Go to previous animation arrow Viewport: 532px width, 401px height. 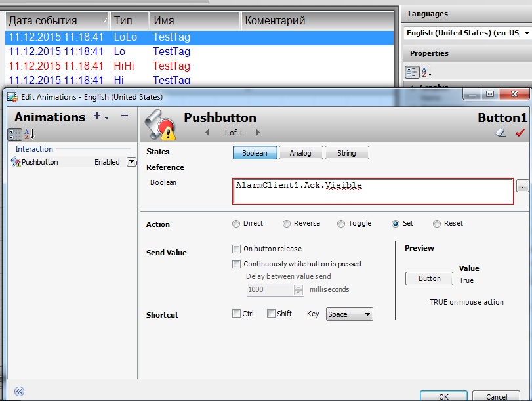pos(208,133)
